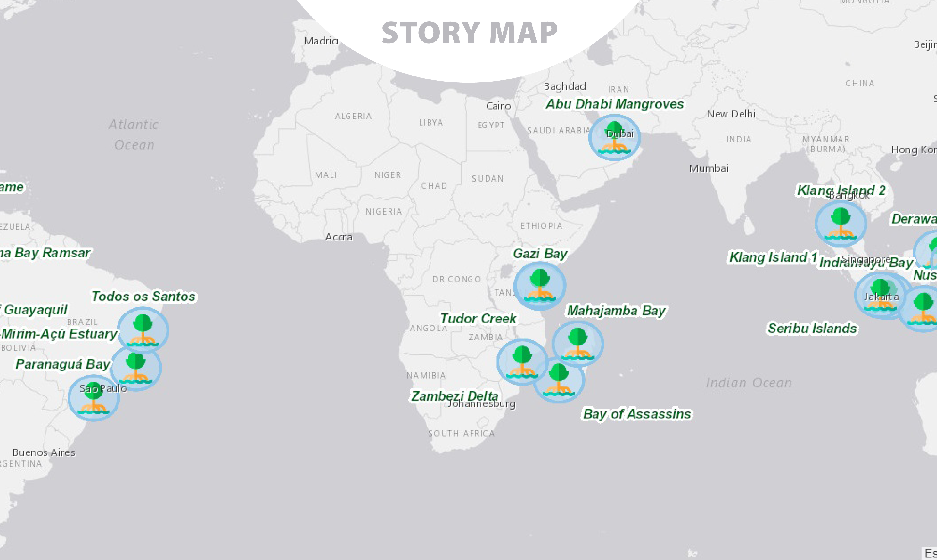937x560 pixels.
Task: Open the Mahajamba Bay mangrove marker
Action: click(x=578, y=344)
